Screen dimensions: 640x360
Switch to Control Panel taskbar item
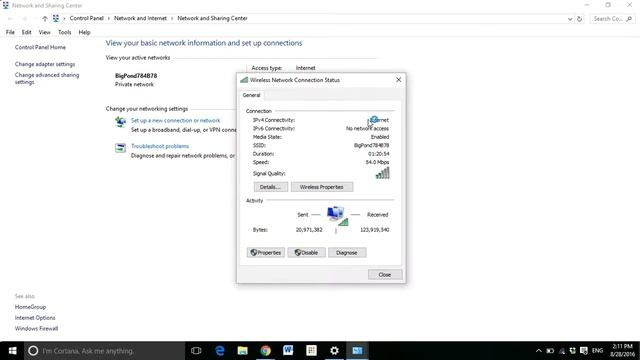[x=358, y=351]
